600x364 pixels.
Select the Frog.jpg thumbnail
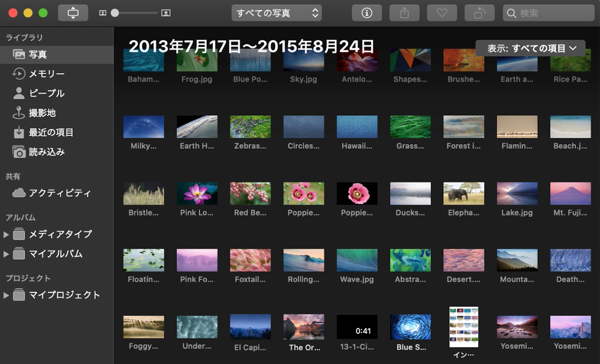pos(197,60)
